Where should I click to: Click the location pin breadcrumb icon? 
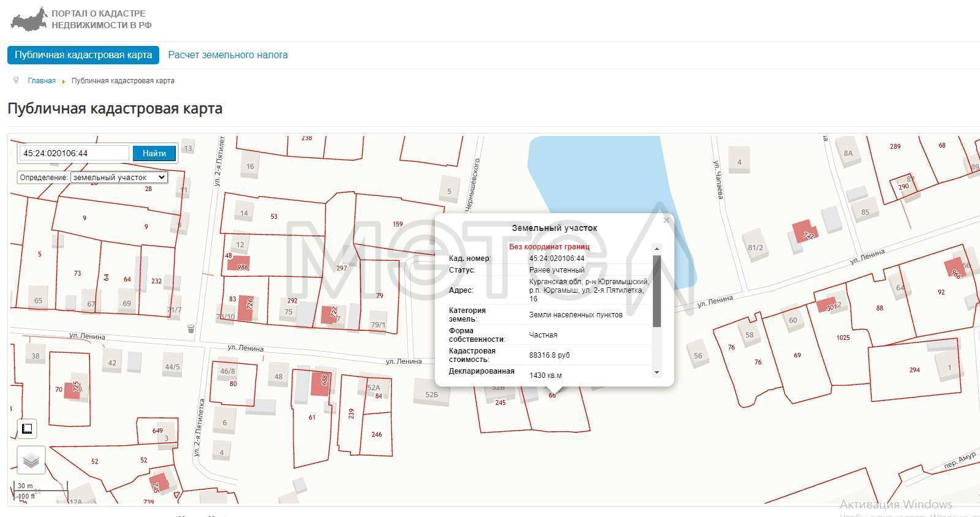point(17,81)
